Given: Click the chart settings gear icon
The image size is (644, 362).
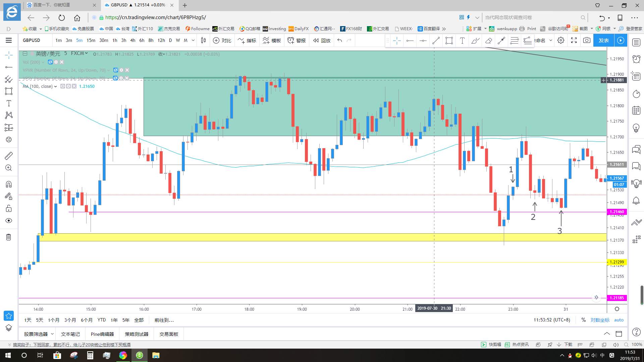Looking at the screenshot, I should pyautogui.click(x=560, y=40).
